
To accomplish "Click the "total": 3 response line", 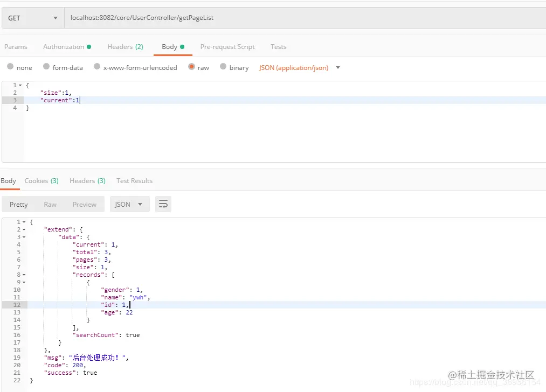I will click(x=92, y=252).
